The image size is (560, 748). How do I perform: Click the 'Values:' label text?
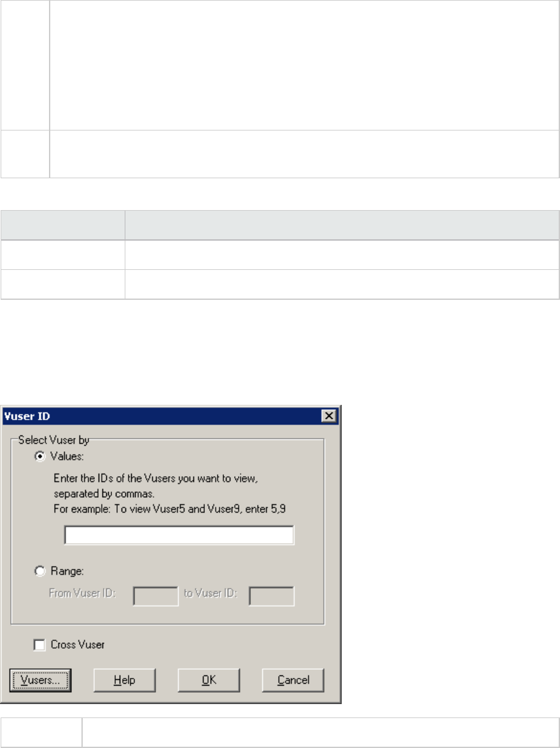[x=67, y=456]
